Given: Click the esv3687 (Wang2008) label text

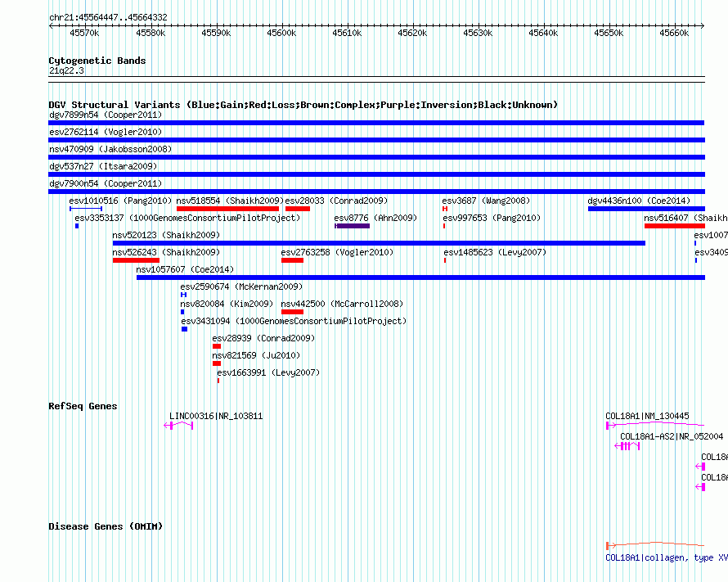Looking at the screenshot, I should pyautogui.click(x=486, y=201).
